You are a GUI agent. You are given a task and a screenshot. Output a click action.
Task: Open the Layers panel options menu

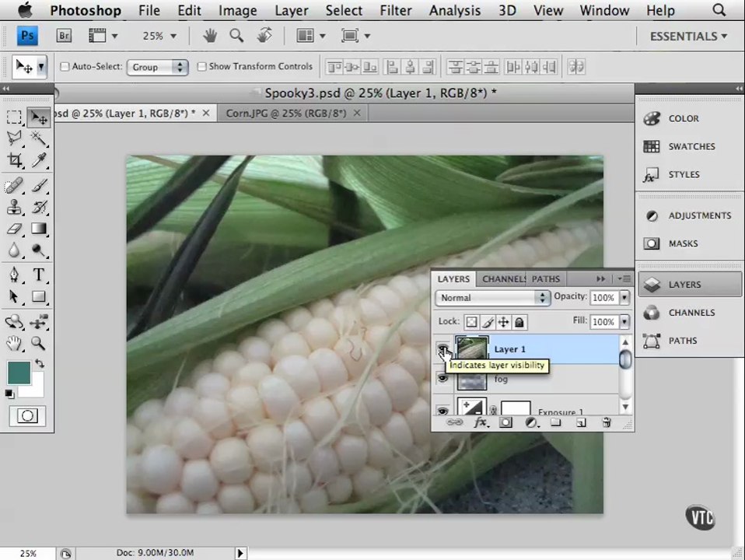pyautogui.click(x=624, y=278)
